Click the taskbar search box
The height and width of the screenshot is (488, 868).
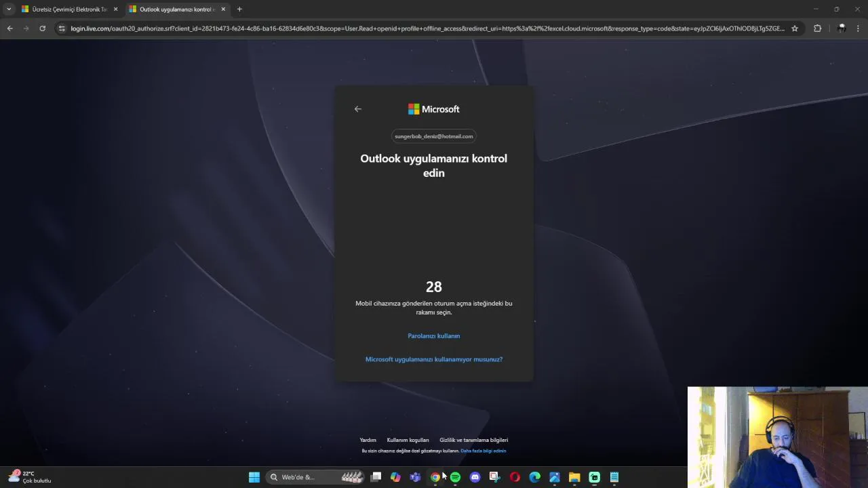point(315,477)
